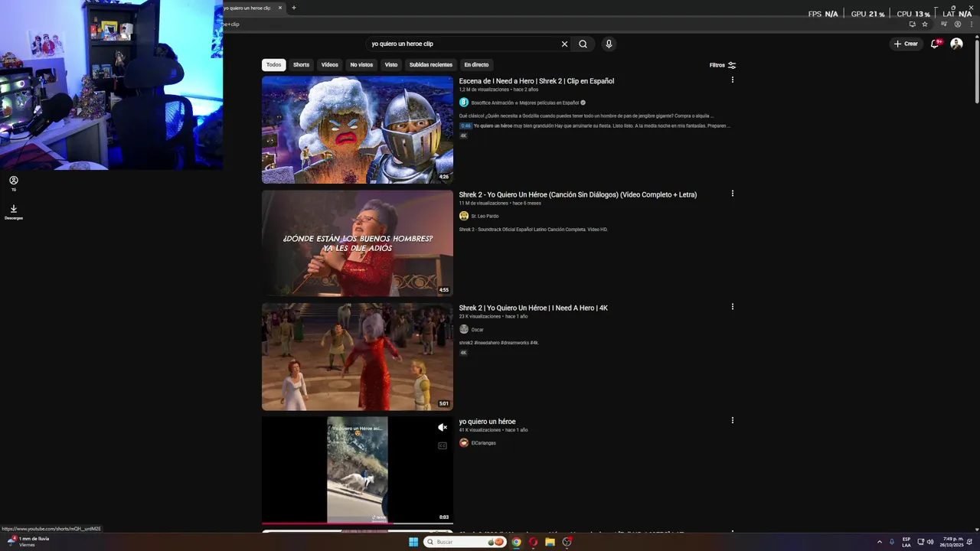
Task: Open the Filtros filter options
Action: point(723,65)
